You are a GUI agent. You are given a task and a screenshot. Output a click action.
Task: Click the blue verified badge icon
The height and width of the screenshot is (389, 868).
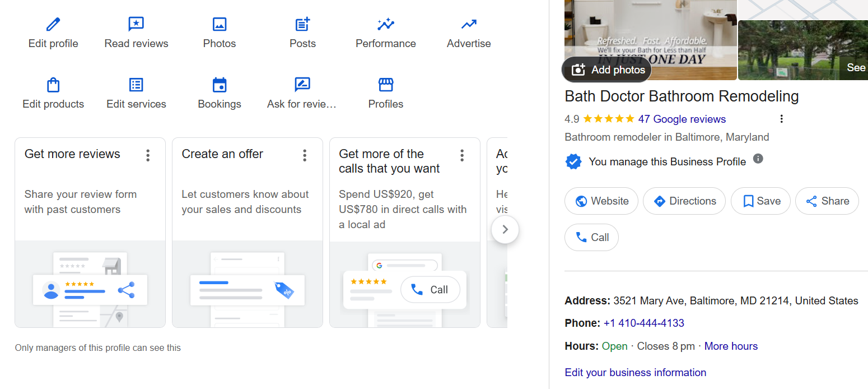573,162
